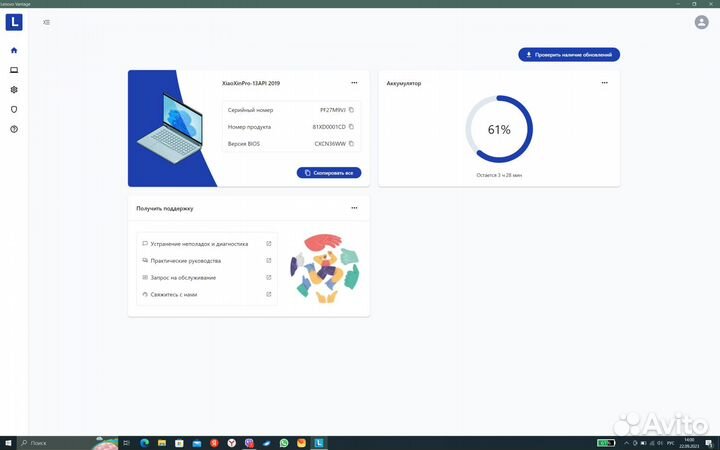This screenshot has height=450, width=720.
Task: Click the Lenovo L logo
Action: tap(14, 22)
